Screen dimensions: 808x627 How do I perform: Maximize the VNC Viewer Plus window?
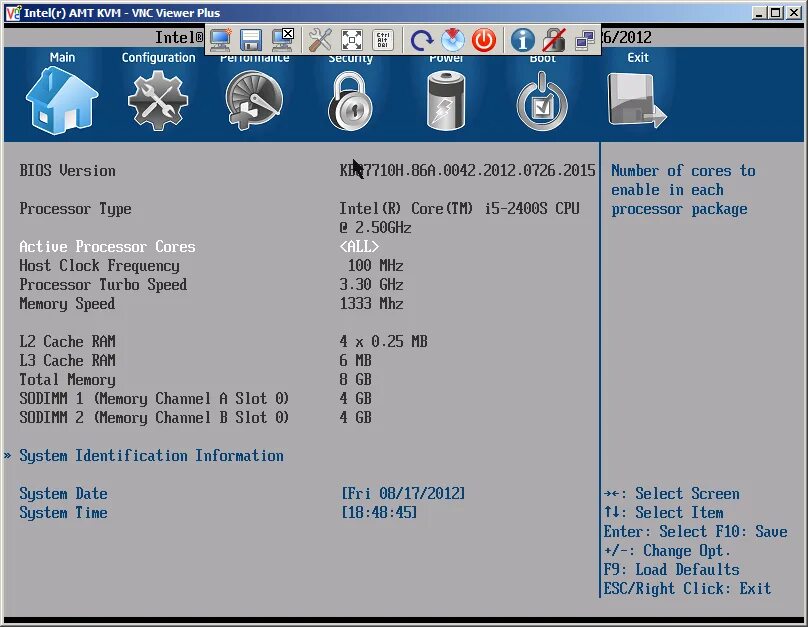(775, 13)
